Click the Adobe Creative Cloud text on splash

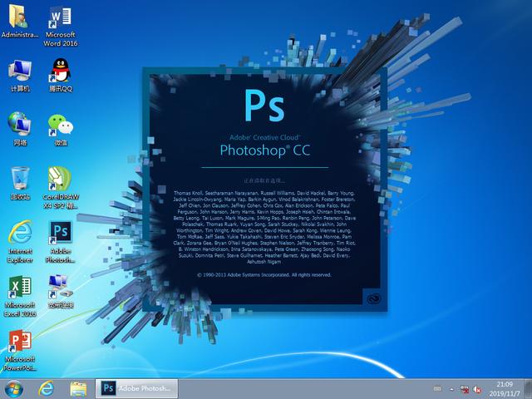point(265,137)
